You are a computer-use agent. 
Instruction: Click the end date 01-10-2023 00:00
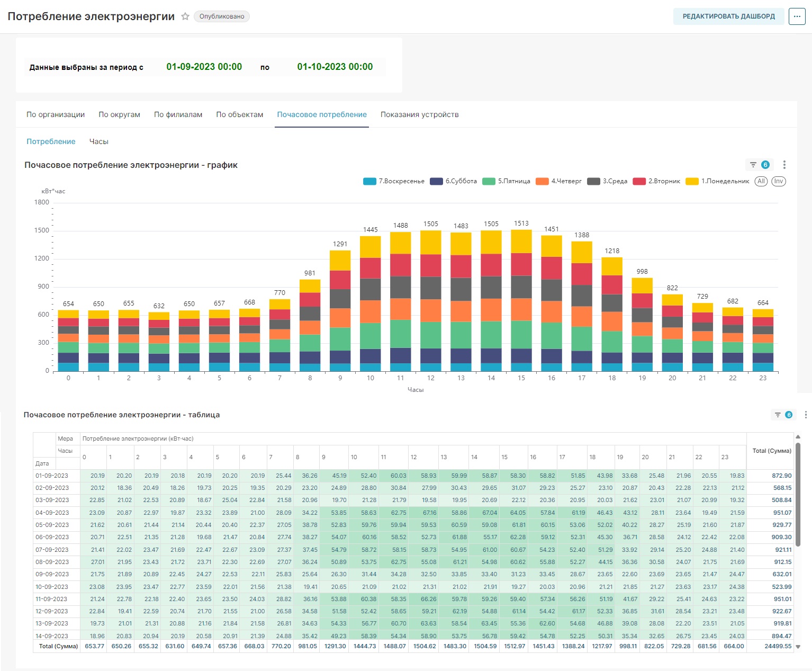335,67
